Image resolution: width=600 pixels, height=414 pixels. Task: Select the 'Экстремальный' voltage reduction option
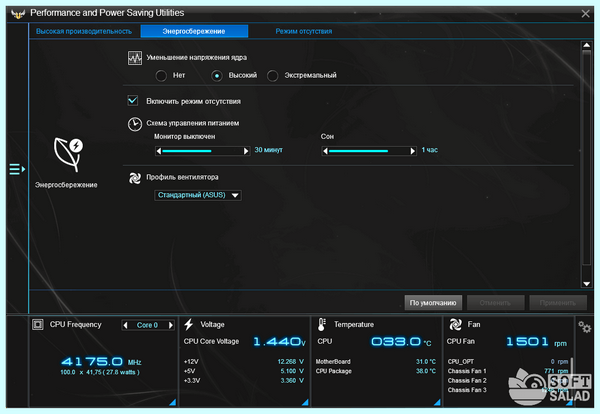(x=272, y=76)
